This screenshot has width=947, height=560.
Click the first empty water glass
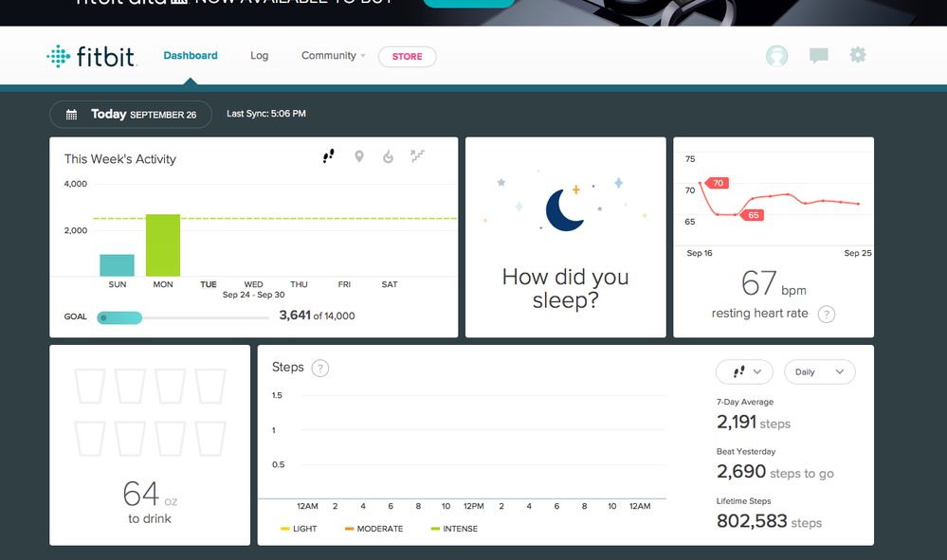point(90,387)
